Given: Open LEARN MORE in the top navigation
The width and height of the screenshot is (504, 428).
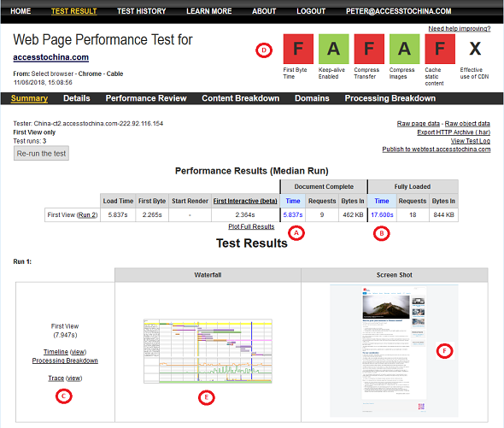Looking at the screenshot, I should (x=209, y=11).
